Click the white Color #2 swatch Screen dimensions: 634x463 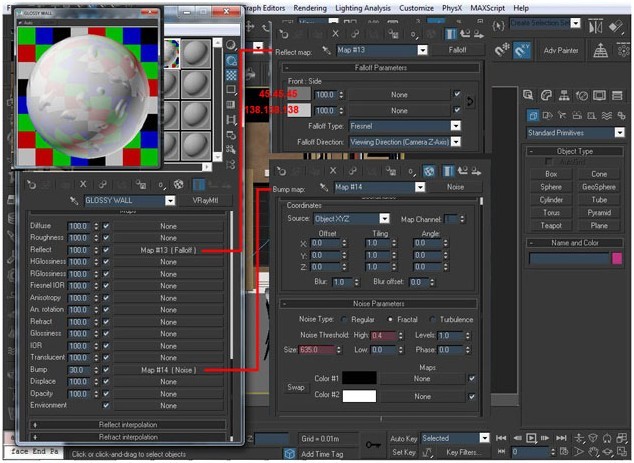tap(359, 396)
